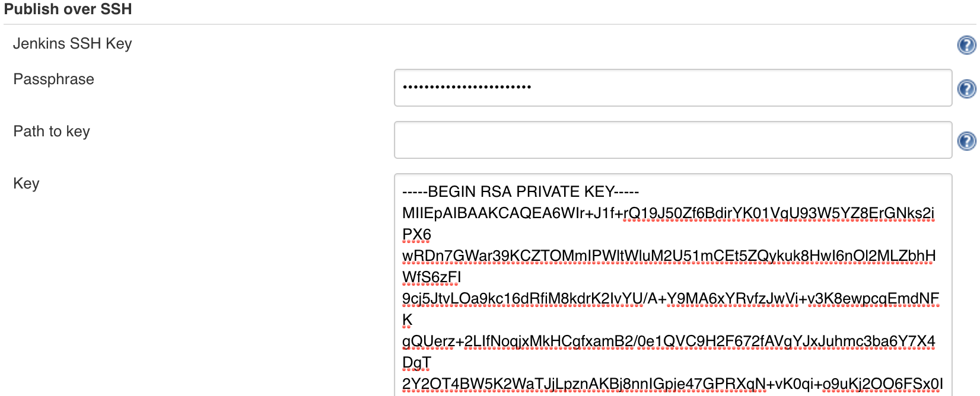980x396 pixels.
Task: Show help for the Passphrase field
Action: pos(967,88)
